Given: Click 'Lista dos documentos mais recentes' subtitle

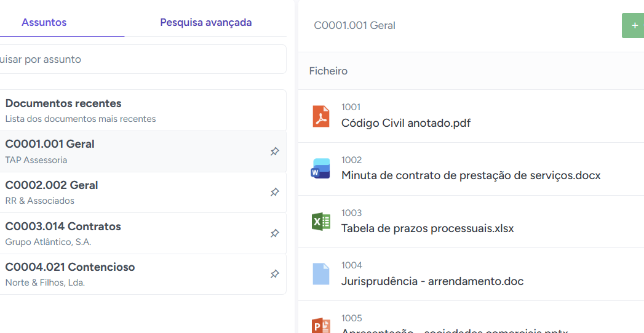Looking at the screenshot, I should pyautogui.click(x=81, y=119).
